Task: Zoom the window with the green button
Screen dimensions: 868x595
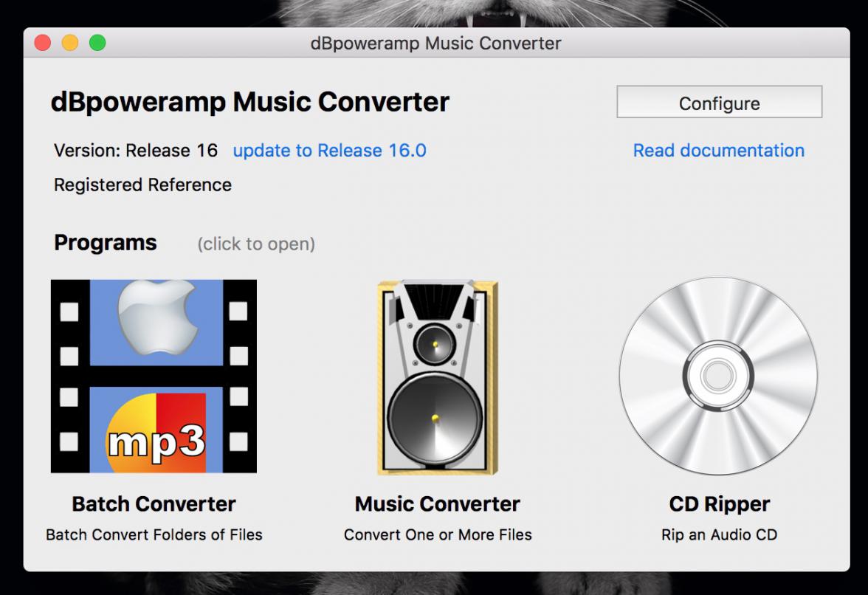Action: (x=97, y=44)
